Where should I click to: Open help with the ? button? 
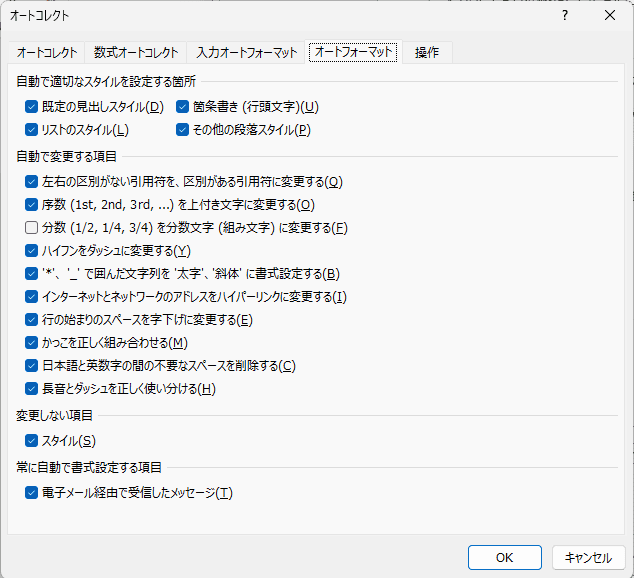coord(565,15)
